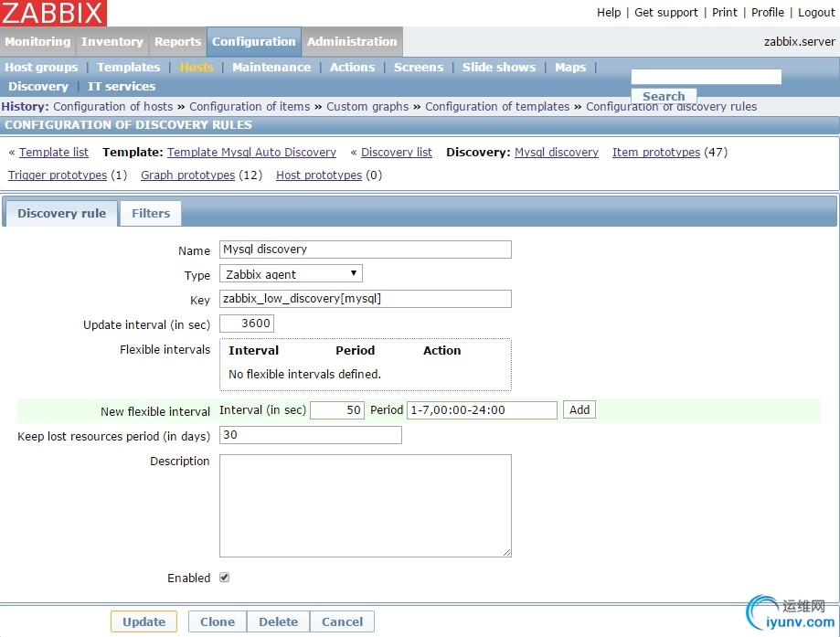
Task: Open the Actions submenu
Action: (353, 67)
